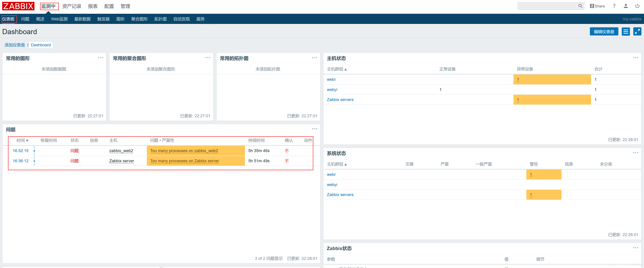Open webr group in 主机状态 widget
The image size is (644, 268).
331,79
